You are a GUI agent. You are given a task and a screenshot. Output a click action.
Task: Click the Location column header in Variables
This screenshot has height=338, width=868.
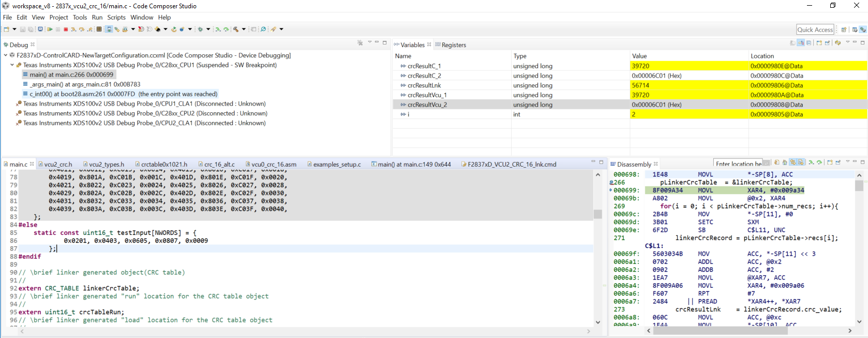coord(807,56)
